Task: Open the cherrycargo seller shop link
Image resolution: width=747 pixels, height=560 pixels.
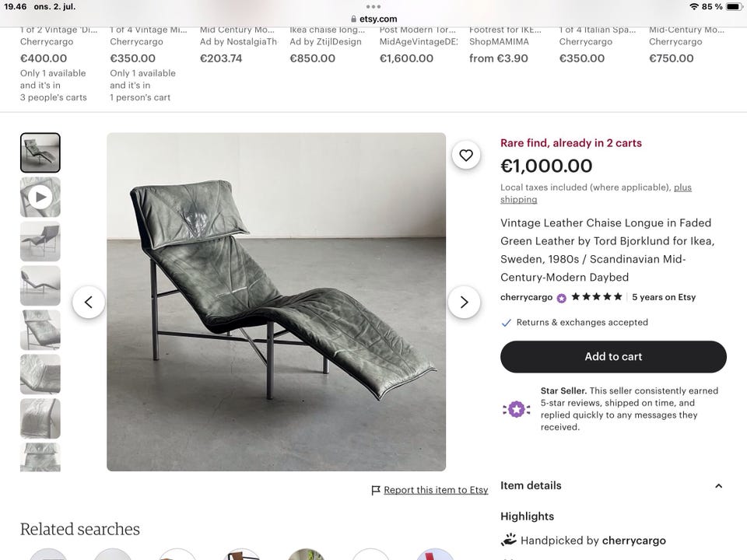Action: pyautogui.click(x=526, y=297)
